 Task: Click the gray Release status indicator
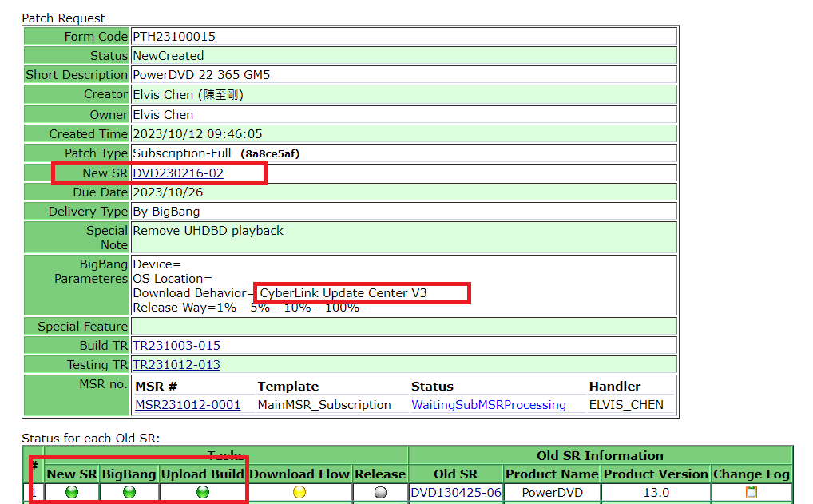click(380, 493)
